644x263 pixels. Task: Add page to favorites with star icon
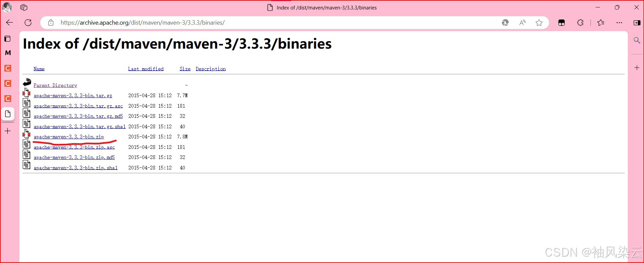[x=539, y=23]
